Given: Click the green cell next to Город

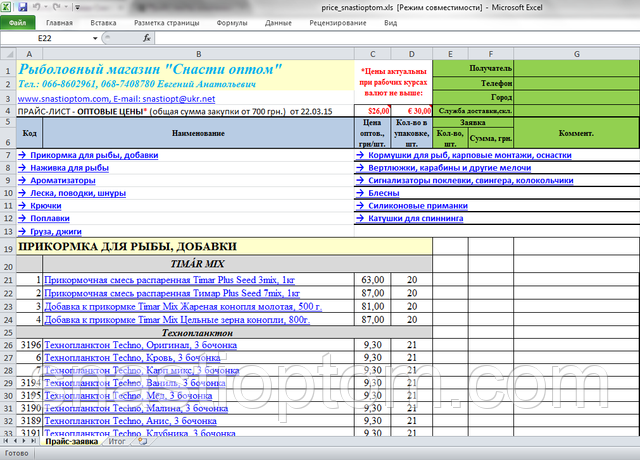Looking at the screenshot, I should coord(576,98).
